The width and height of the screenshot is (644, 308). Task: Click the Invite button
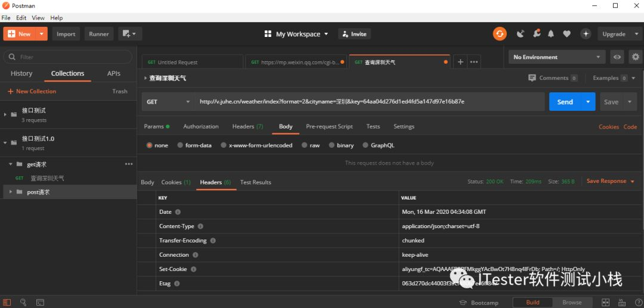tap(354, 33)
